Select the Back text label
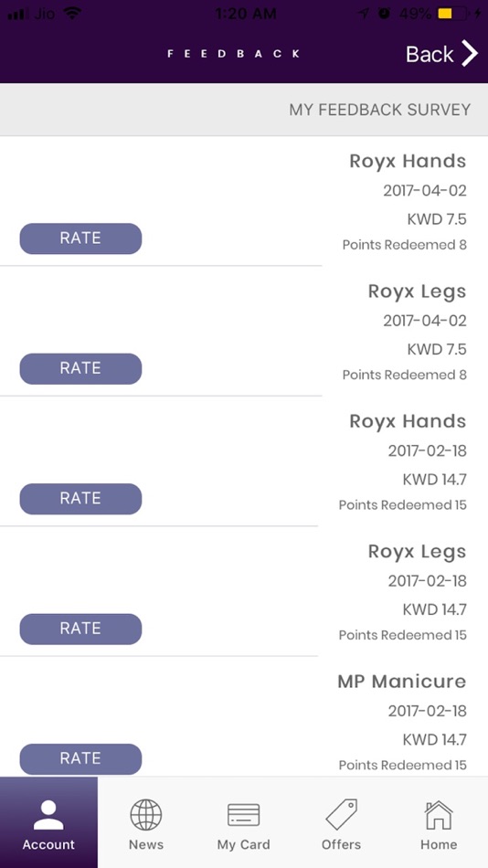 point(430,54)
